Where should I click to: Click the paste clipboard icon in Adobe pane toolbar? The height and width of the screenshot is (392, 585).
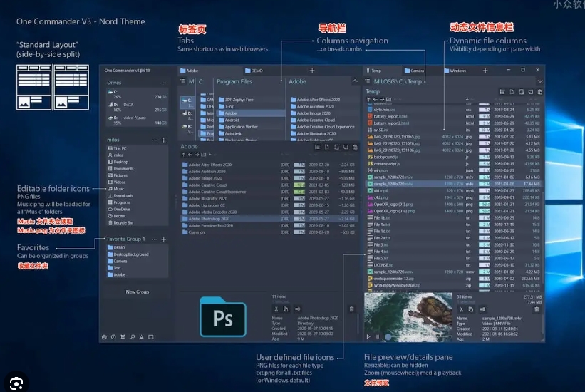click(x=355, y=147)
